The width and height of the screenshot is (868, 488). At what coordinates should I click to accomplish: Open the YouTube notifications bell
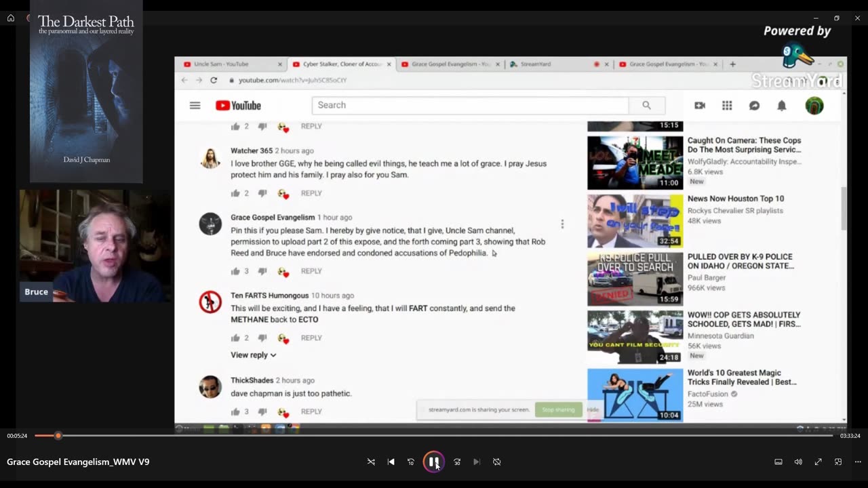(782, 105)
